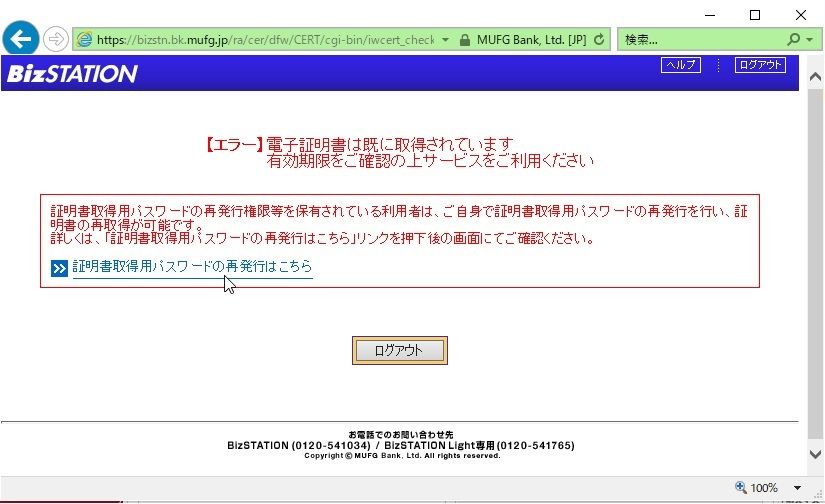Open the zoom level dropdown arrow
This screenshot has width=825, height=504.
(x=798, y=488)
